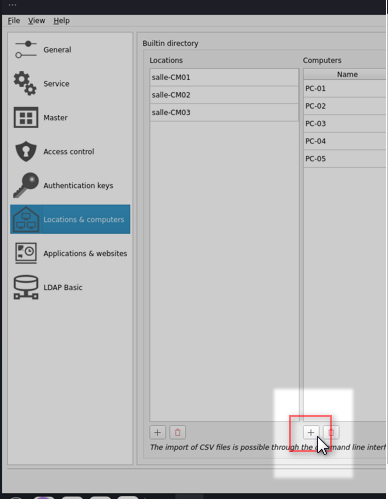
Task: Open the Master grid icon
Action: pyautogui.click(x=26, y=117)
